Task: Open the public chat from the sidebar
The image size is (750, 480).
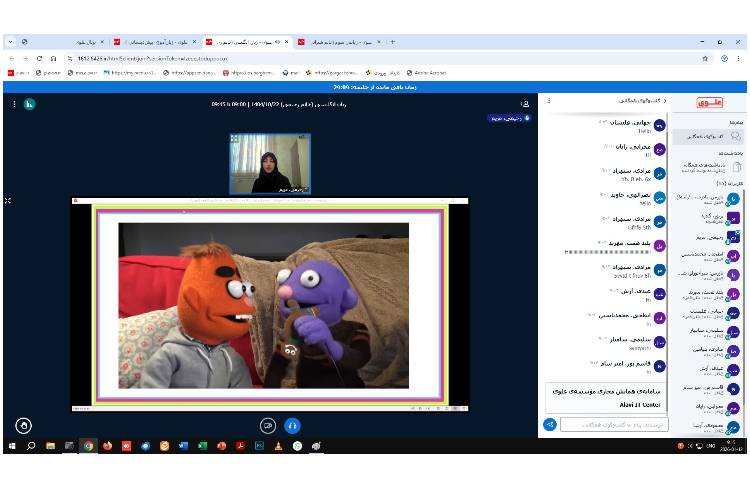Action: [x=708, y=137]
